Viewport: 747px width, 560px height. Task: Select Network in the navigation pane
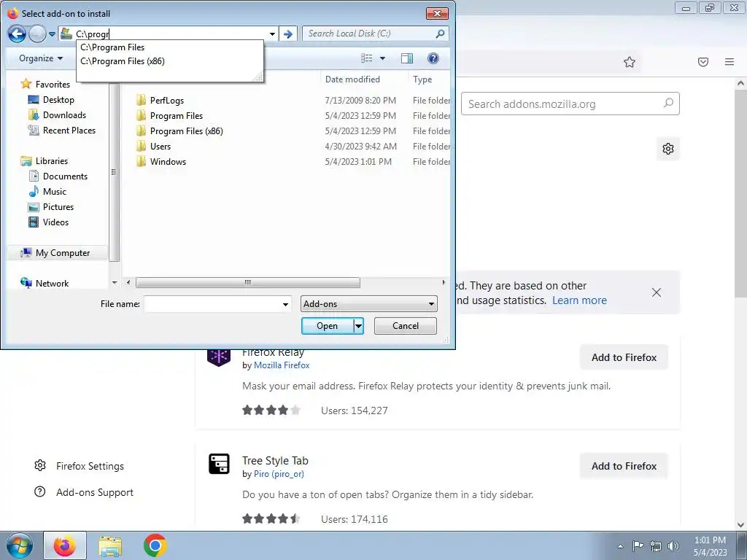(52, 284)
